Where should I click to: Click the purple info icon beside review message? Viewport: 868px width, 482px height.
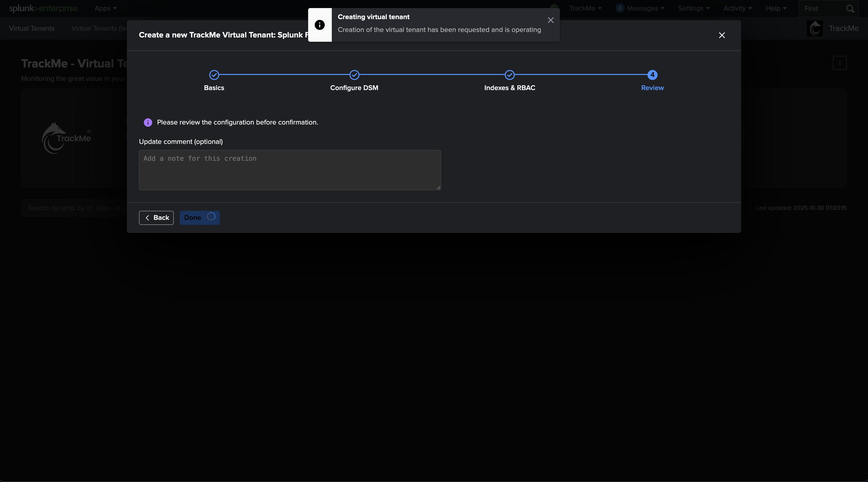(148, 122)
